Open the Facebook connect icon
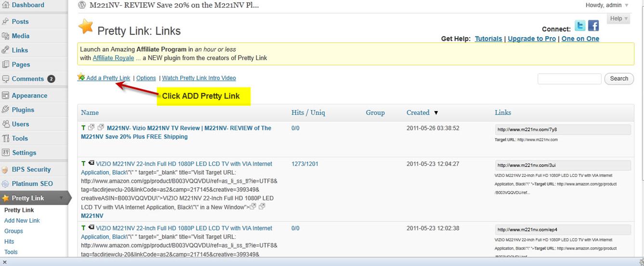 coord(593,26)
